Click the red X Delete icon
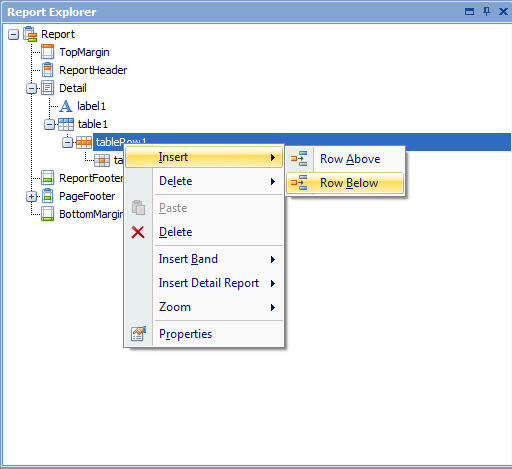The height and width of the screenshot is (469, 512). 138,232
